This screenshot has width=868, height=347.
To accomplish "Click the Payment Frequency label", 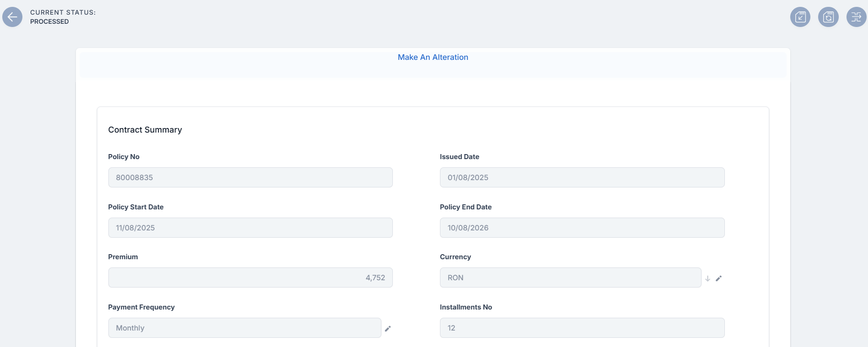I will coord(141,307).
